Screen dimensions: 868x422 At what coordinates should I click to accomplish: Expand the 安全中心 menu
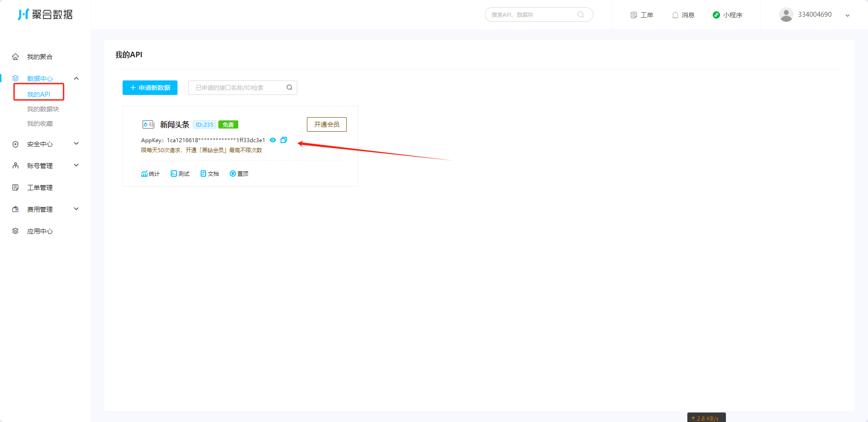[76, 144]
